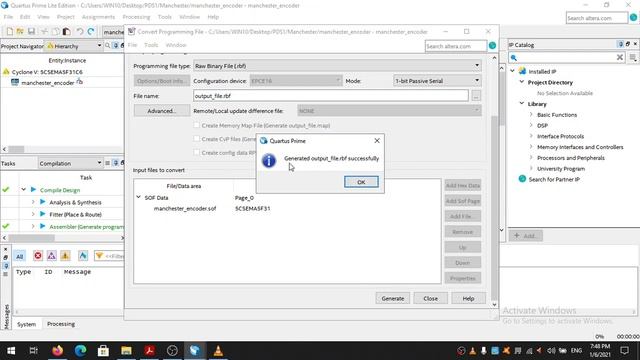Collapse the Compile Design task
640x360 pixels.
pyautogui.click(x=23, y=190)
